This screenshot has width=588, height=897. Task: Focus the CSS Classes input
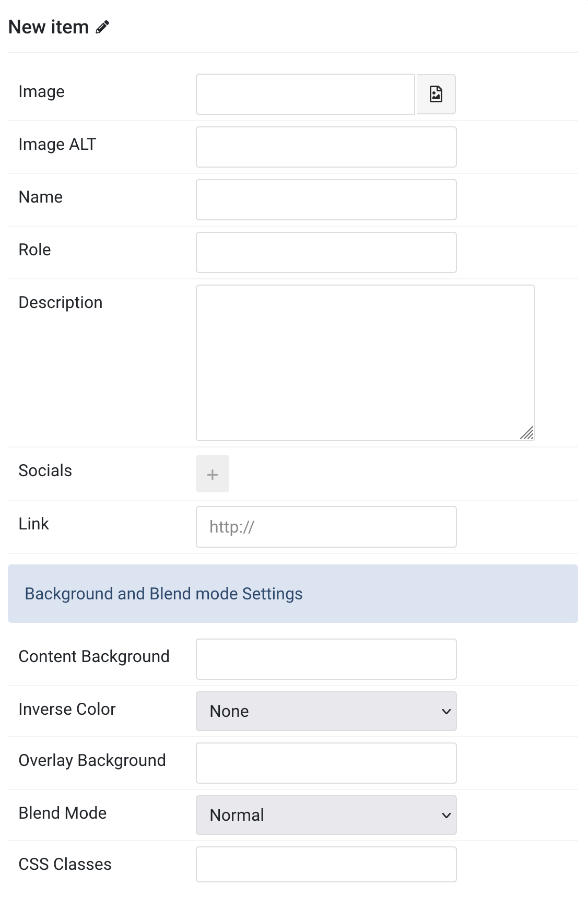click(x=326, y=864)
